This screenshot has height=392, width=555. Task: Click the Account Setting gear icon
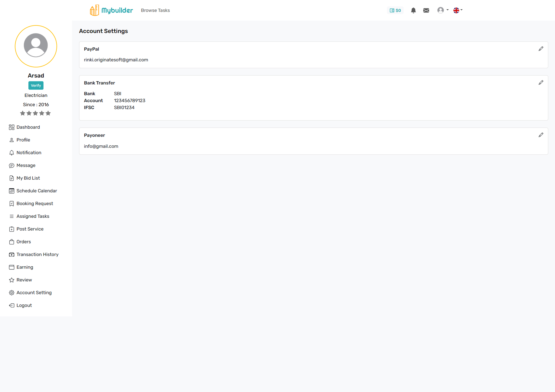[x=11, y=293]
